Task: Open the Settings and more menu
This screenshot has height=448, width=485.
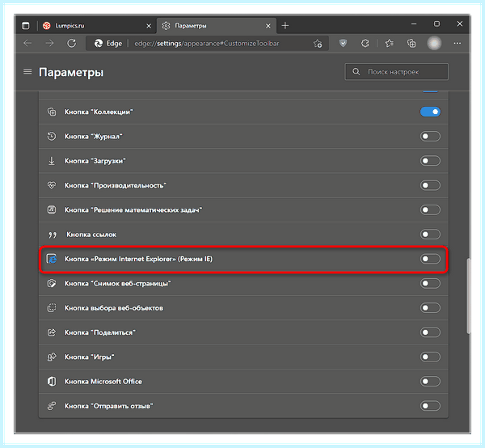Action: (x=458, y=44)
